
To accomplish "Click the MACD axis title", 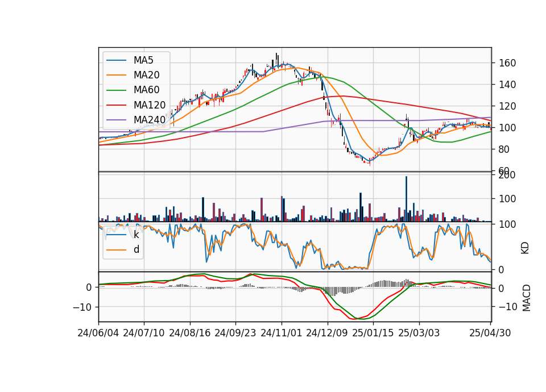I will [x=527, y=298].
